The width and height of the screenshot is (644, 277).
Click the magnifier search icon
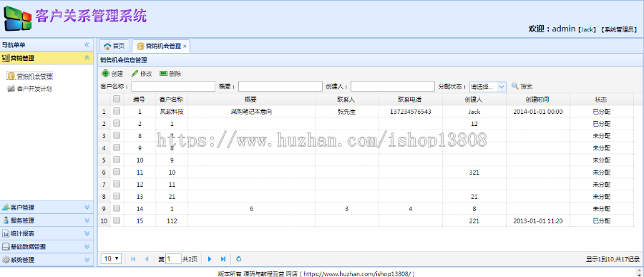514,87
